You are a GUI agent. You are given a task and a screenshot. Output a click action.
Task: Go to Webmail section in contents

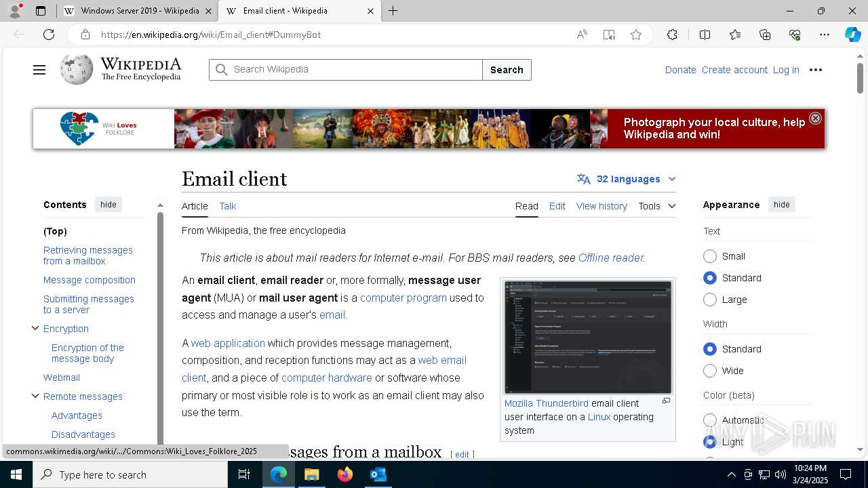(62, 378)
